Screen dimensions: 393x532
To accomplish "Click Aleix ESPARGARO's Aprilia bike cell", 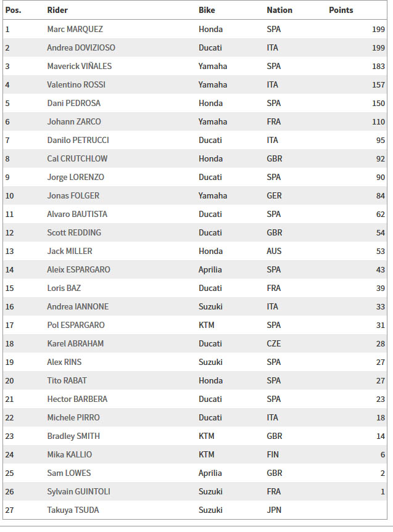I will point(210,270).
